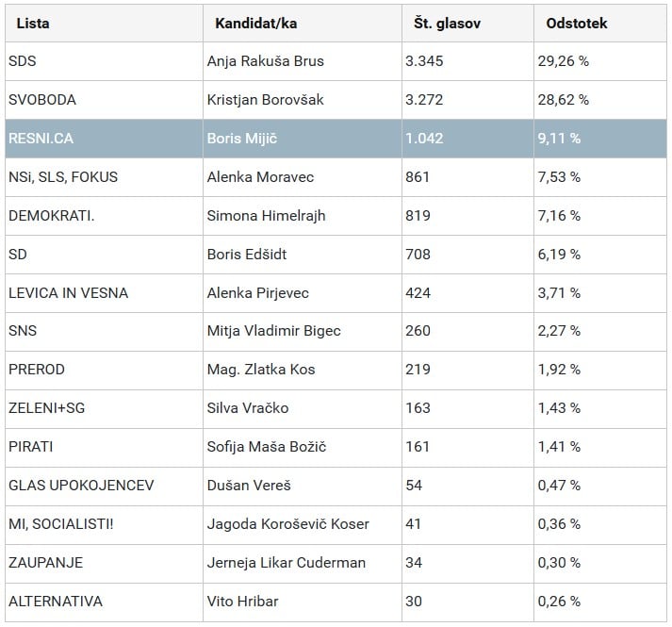Select candidate Sofija Maša Božič
The width and height of the screenshot is (672, 627).
click(267, 447)
